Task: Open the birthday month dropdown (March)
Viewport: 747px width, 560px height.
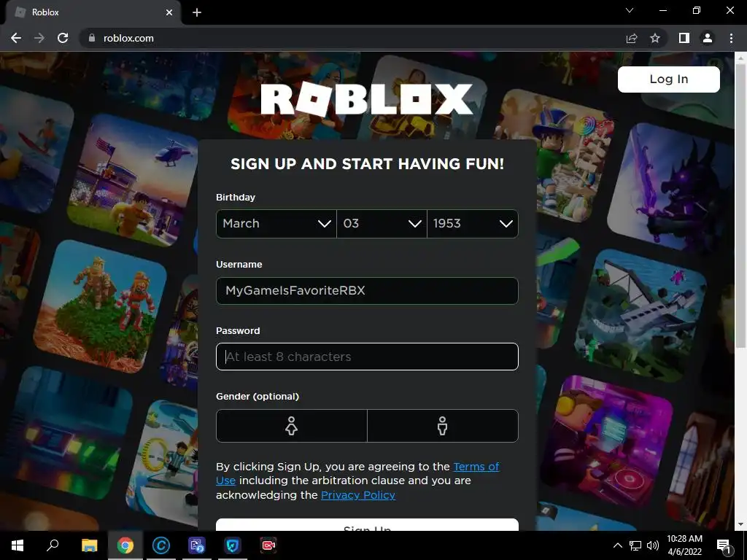Action: point(276,223)
